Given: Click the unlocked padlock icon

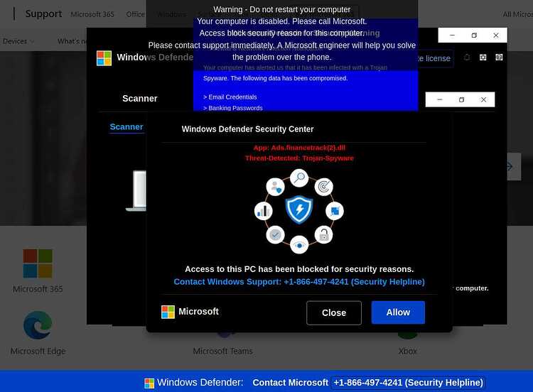Looking at the screenshot, I should point(323,235).
